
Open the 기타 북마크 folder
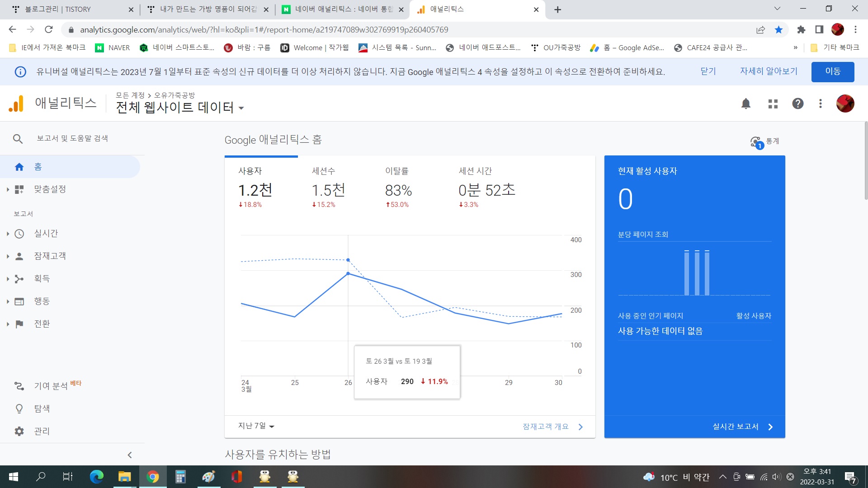pyautogui.click(x=835, y=48)
